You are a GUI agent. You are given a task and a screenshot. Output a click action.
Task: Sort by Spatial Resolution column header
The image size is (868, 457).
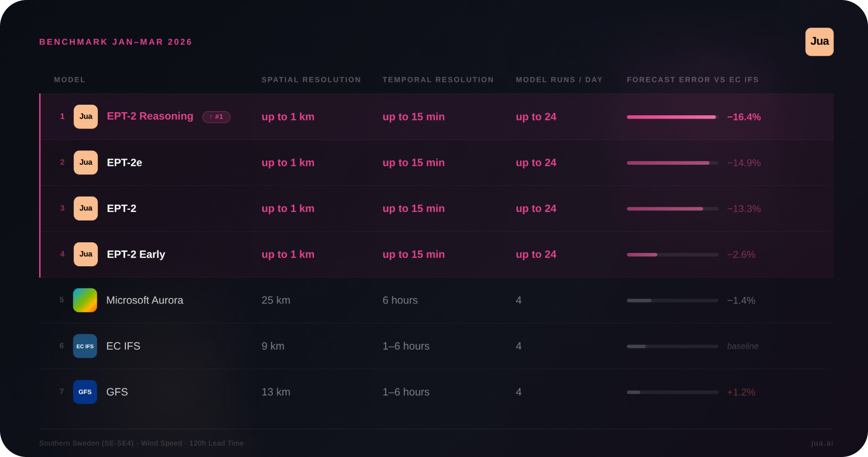[311, 80]
